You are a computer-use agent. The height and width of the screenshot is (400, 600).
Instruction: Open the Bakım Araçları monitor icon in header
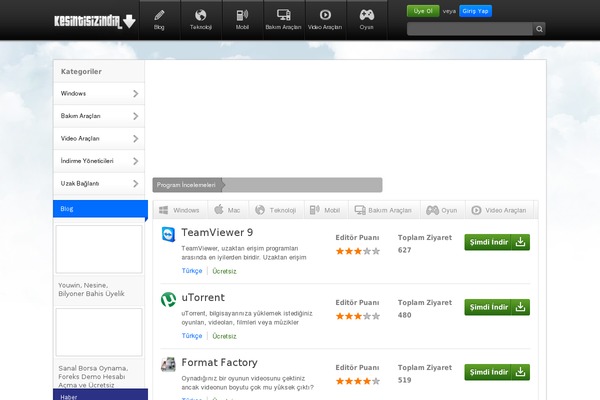point(284,15)
